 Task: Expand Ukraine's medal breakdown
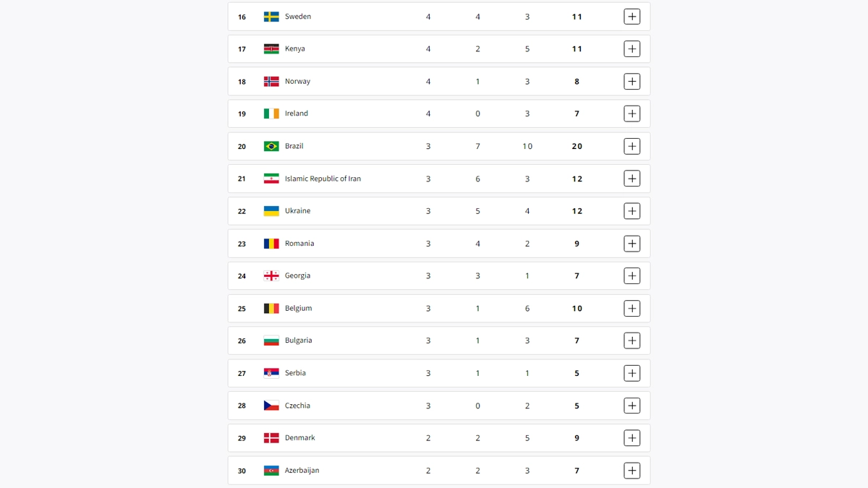pyautogui.click(x=631, y=211)
